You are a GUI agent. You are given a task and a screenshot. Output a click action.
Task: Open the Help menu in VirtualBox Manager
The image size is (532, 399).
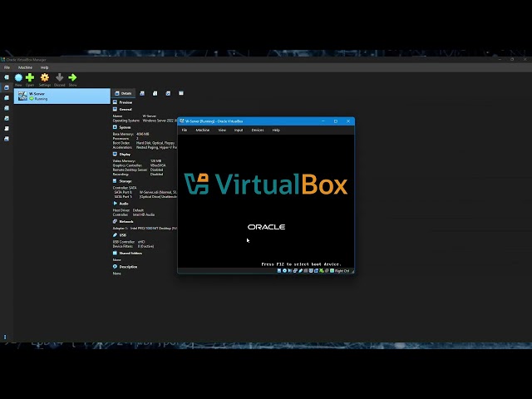pyautogui.click(x=44, y=67)
